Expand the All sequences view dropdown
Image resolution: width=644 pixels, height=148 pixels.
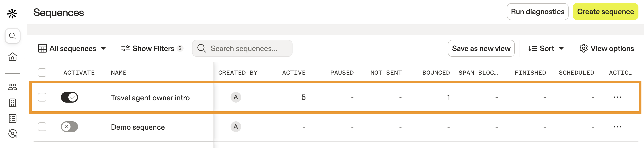tap(72, 48)
